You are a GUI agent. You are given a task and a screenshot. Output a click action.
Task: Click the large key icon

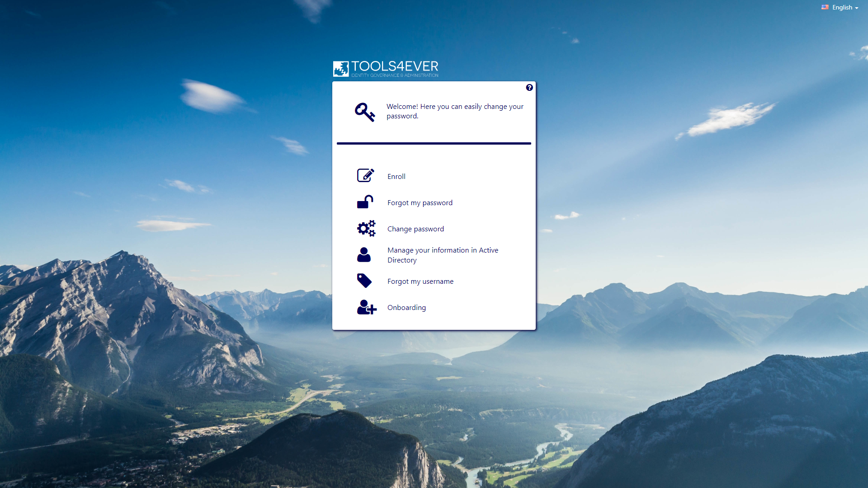tap(365, 112)
